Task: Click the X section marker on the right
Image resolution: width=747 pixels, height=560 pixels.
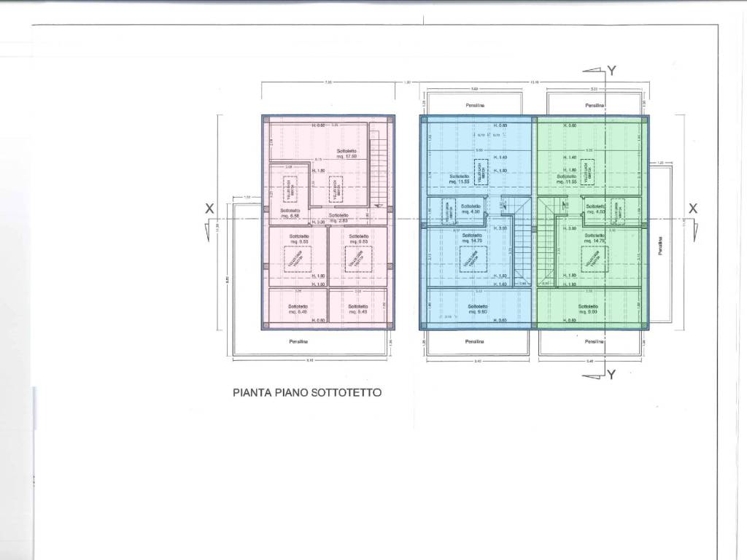Action: pyautogui.click(x=693, y=209)
